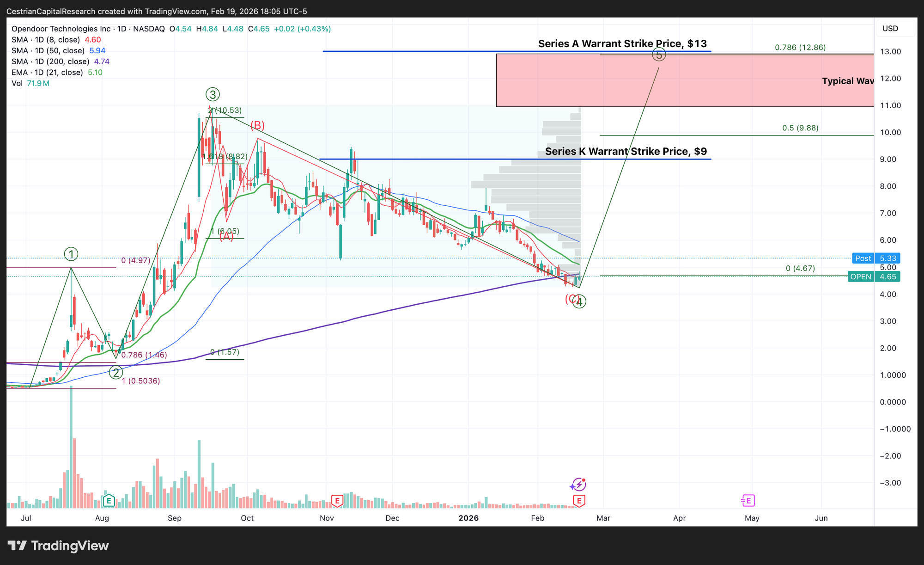924x565 pixels.
Task: Expand the SMA 50 close legend entry
Action: (x=48, y=51)
